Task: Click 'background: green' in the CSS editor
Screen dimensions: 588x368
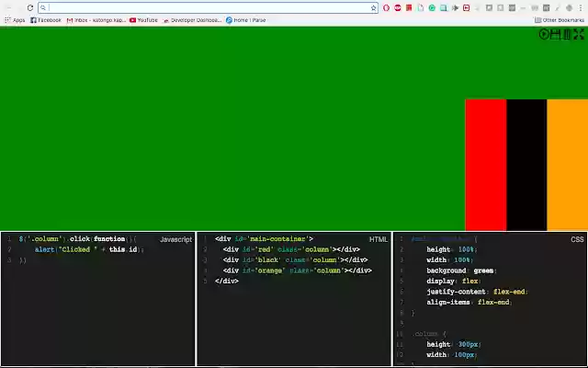Action: [x=461, y=270]
